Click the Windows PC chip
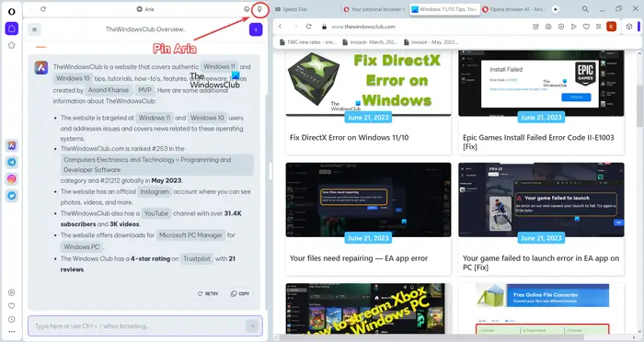Image resolution: width=644 pixels, height=342 pixels. pyautogui.click(x=81, y=246)
